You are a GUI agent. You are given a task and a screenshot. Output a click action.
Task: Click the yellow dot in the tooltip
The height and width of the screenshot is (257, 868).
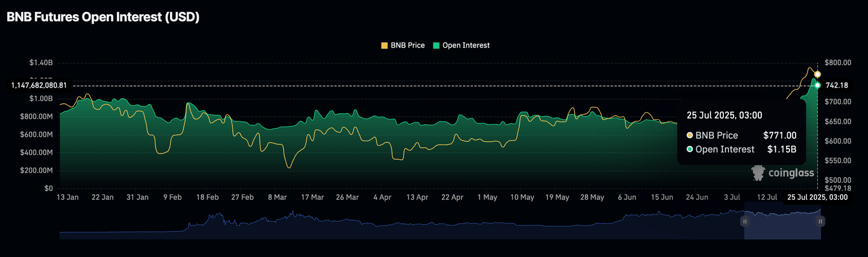pos(689,136)
